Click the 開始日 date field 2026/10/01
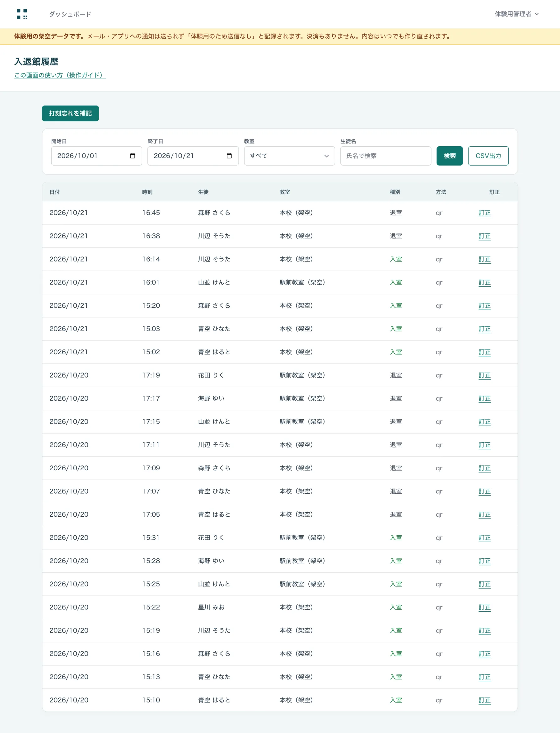The image size is (560, 733). coord(96,156)
